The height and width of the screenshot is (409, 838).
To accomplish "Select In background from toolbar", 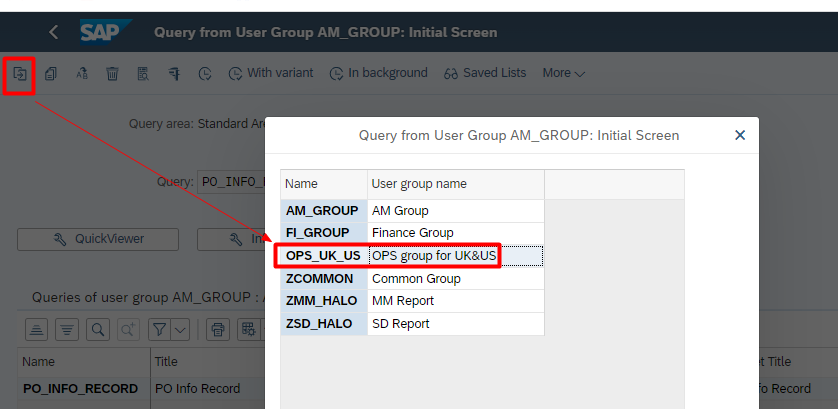I will point(378,73).
